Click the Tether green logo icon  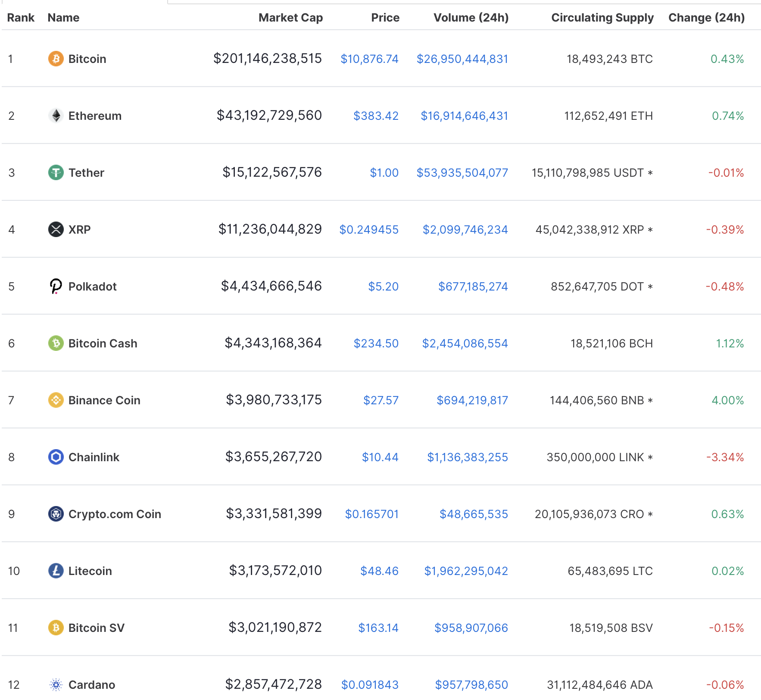(x=56, y=172)
